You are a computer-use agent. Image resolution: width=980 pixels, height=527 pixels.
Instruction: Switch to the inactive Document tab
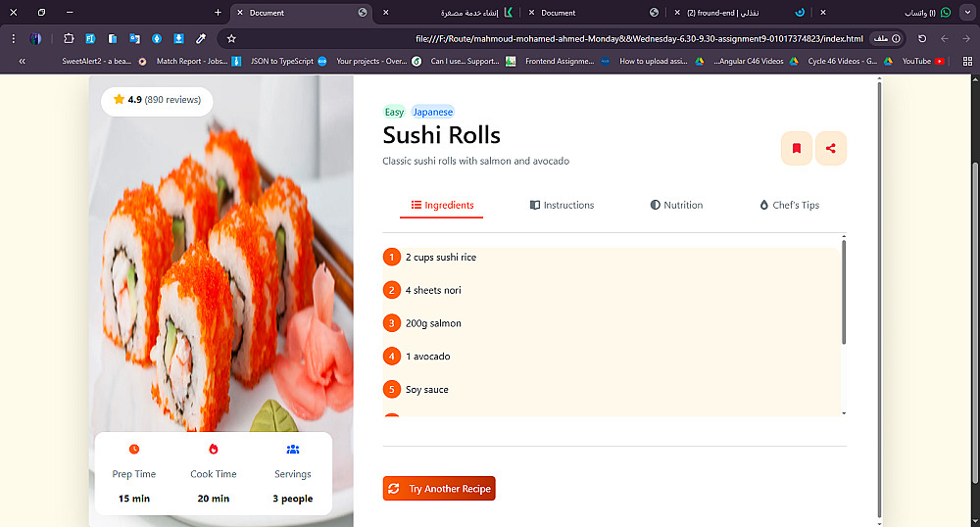point(594,13)
